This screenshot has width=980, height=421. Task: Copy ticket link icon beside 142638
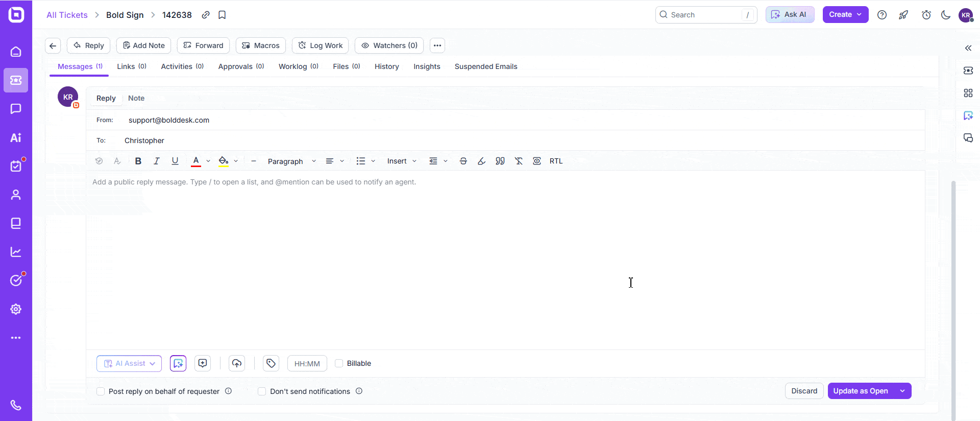[x=206, y=15]
